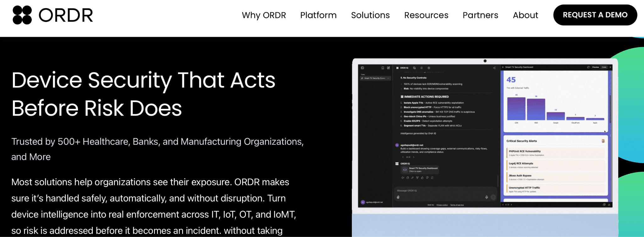Select the Log4j RCE Attempts alert
This screenshot has width=644, height=237.
[556, 165]
